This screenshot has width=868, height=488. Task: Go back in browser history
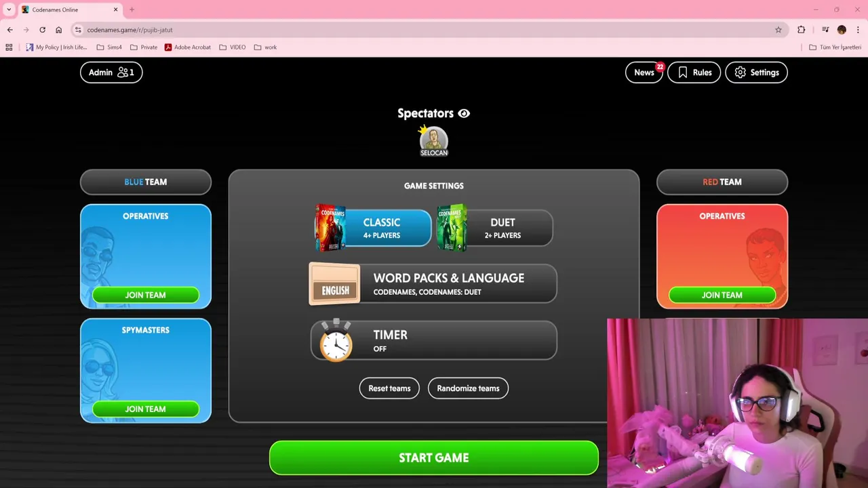click(9, 30)
